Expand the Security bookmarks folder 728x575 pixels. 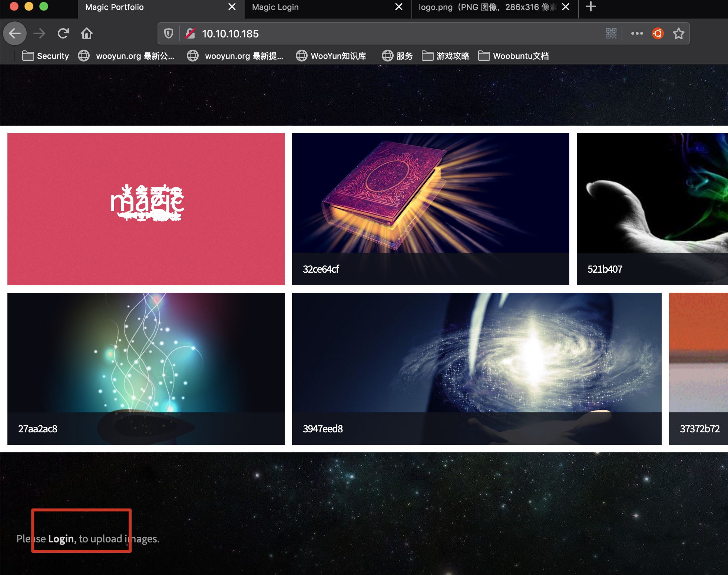click(x=46, y=56)
